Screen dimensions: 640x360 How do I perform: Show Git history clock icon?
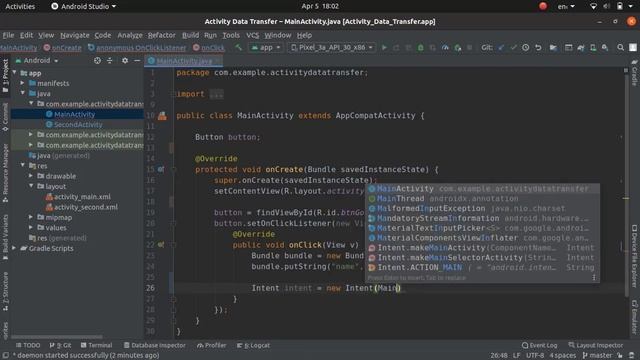[526, 47]
